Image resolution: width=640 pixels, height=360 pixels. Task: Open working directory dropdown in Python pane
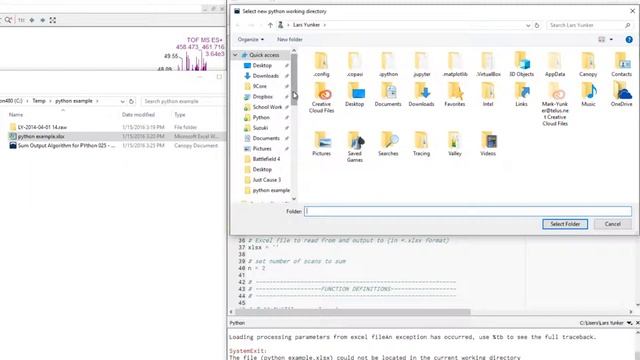point(629,323)
